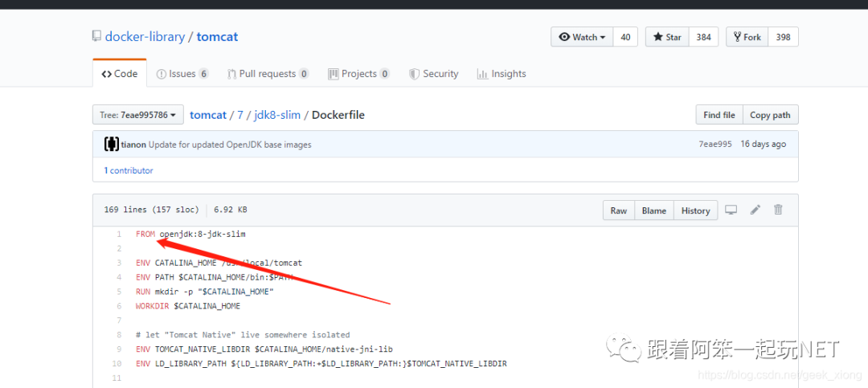Click tianon's avatar icon
868x388 pixels.
point(112,145)
